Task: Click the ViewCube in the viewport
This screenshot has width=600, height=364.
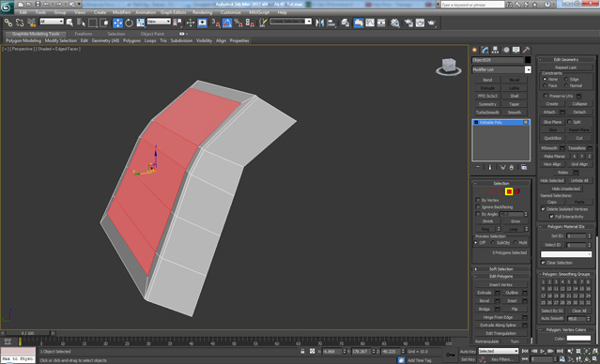Action: [x=448, y=67]
